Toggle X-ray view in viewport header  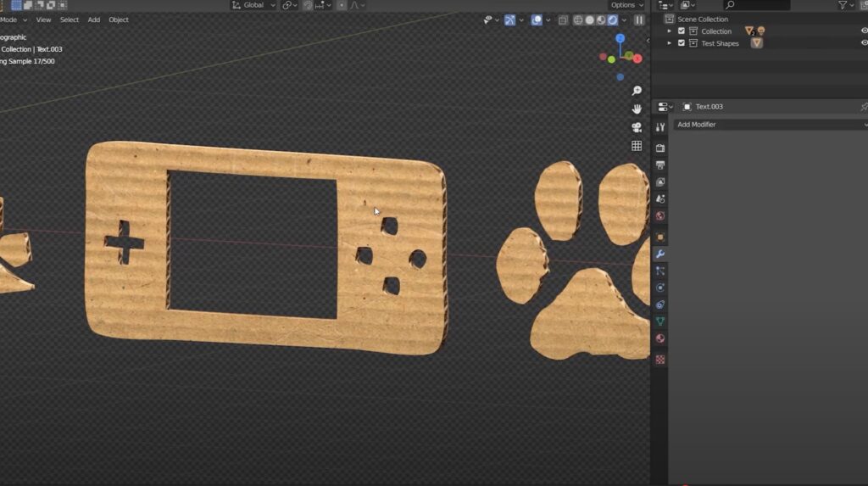pyautogui.click(x=563, y=20)
